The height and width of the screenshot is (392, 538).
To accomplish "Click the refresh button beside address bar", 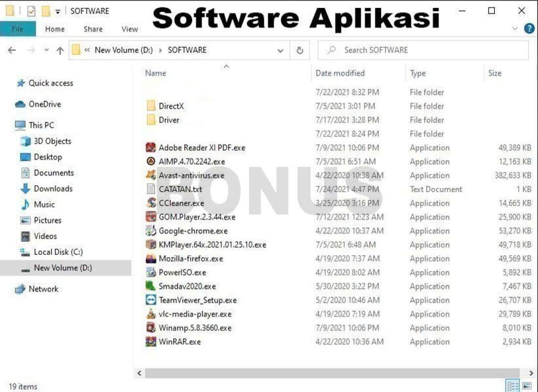I will (x=300, y=50).
